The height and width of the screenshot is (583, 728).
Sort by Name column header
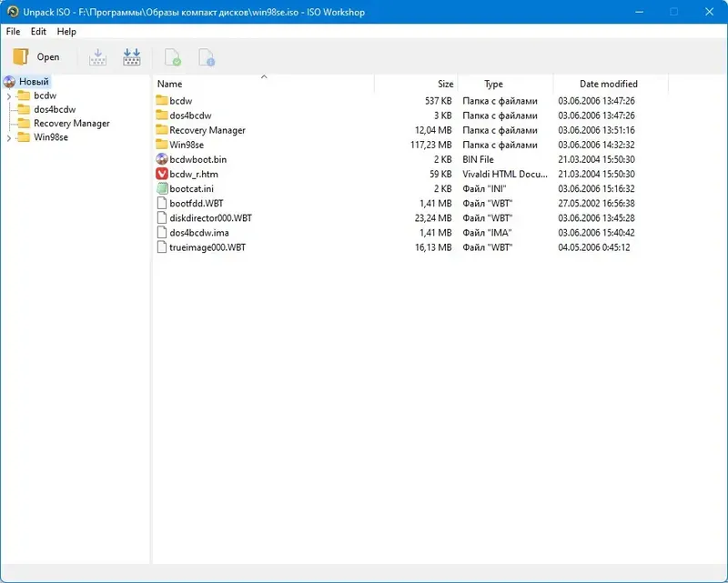pos(263,84)
